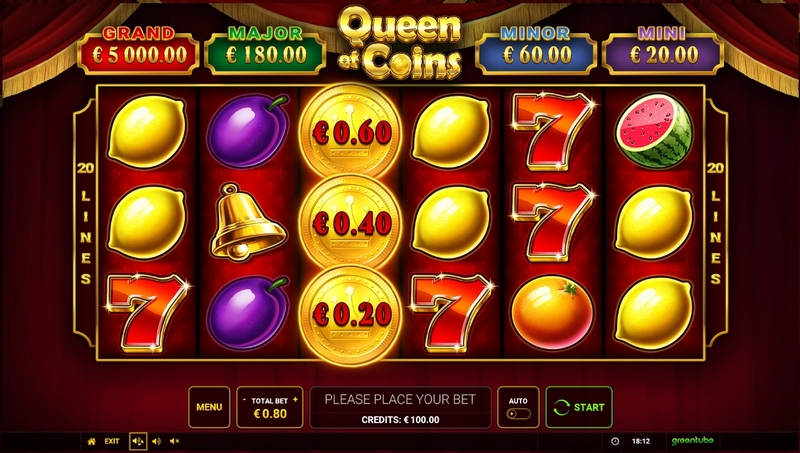
Task: Click the GRAND jackpot panel
Action: click(139, 49)
